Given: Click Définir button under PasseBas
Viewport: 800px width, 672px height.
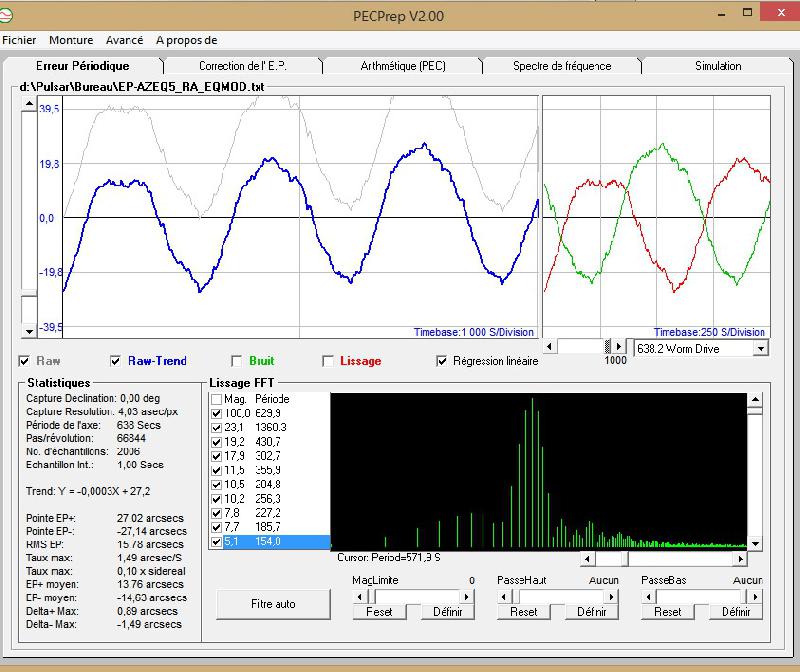Looking at the screenshot, I should click(735, 612).
